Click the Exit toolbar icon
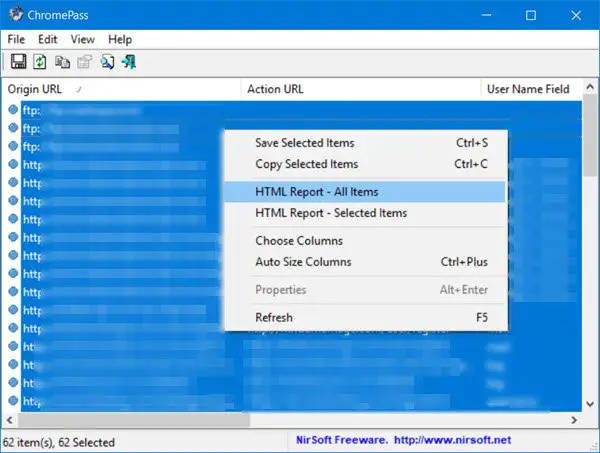This screenshot has height=453, width=600. pyautogui.click(x=129, y=62)
